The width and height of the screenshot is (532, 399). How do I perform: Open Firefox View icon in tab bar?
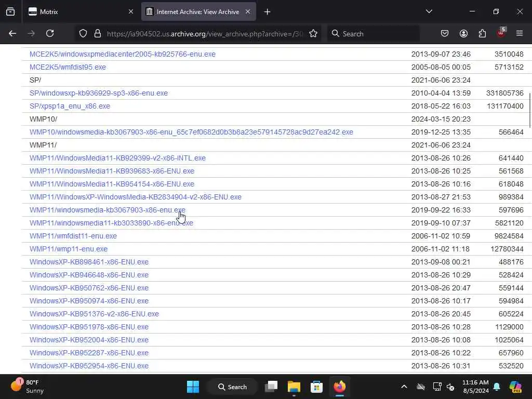tap(10, 12)
